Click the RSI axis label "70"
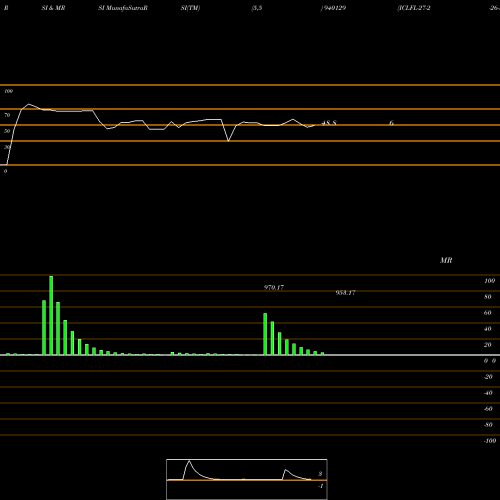This screenshot has width=500, height=500. [x=7, y=115]
